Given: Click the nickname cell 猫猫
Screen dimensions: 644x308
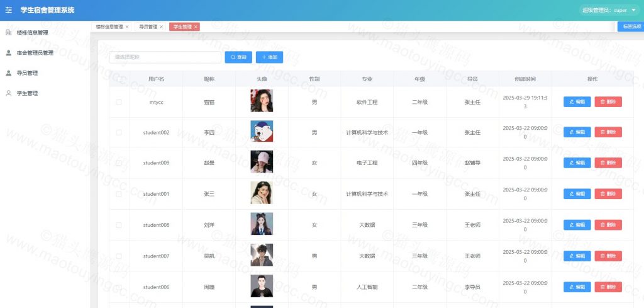Looking at the screenshot, I should [209, 102].
